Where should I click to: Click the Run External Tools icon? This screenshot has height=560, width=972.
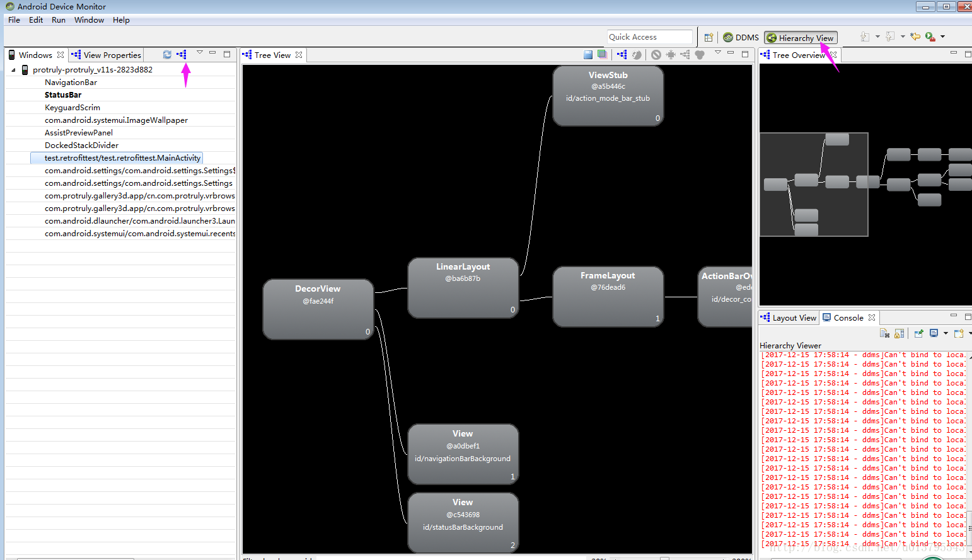[930, 37]
